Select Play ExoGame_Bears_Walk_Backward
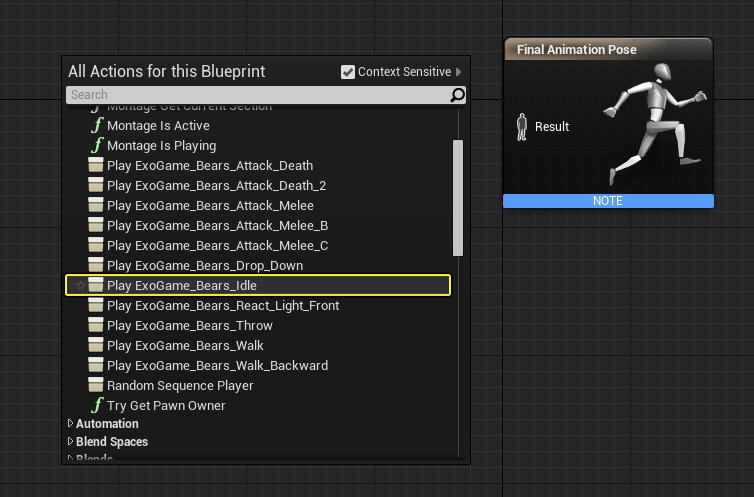The image size is (754, 497). pos(217,366)
